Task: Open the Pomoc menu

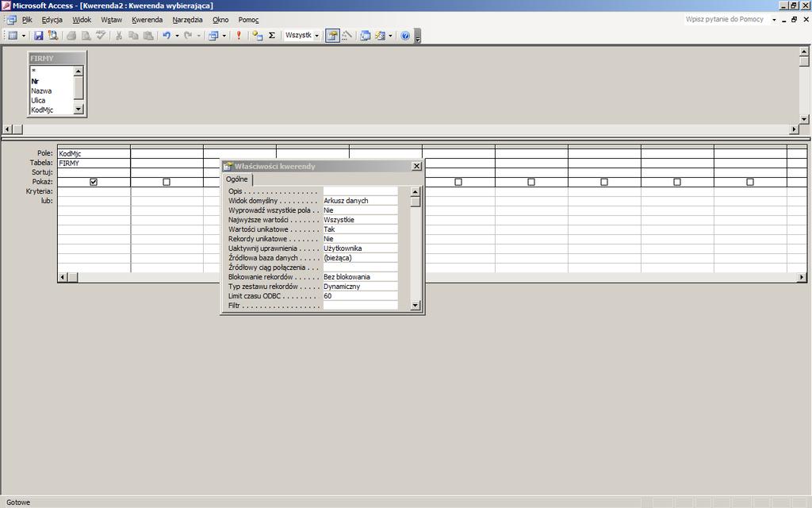Action: (248, 20)
